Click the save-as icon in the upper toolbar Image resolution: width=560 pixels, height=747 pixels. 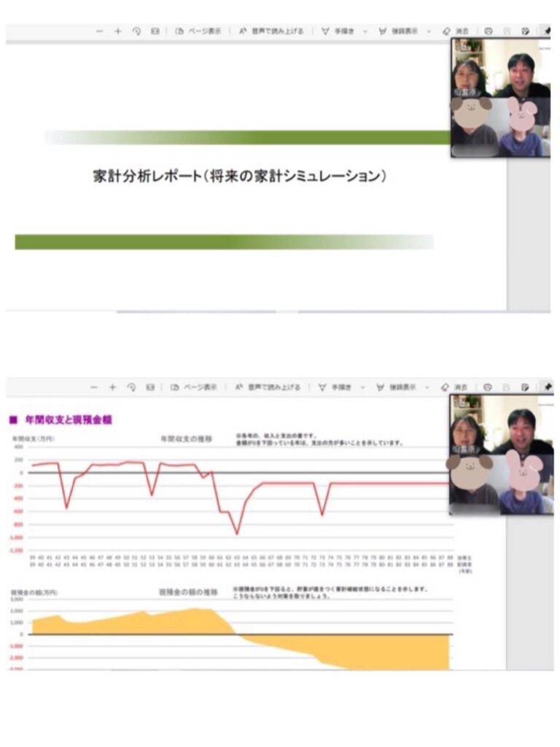(x=525, y=31)
